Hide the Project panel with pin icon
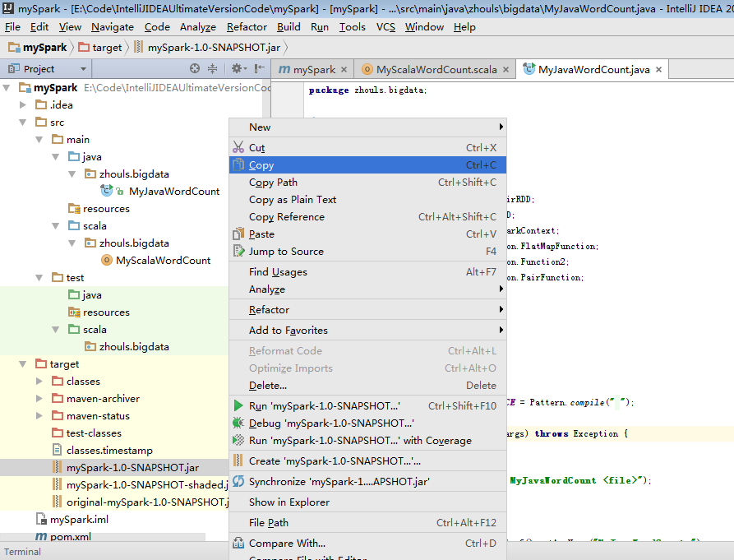The height and width of the screenshot is (560, 734). [x=260, y=69]
